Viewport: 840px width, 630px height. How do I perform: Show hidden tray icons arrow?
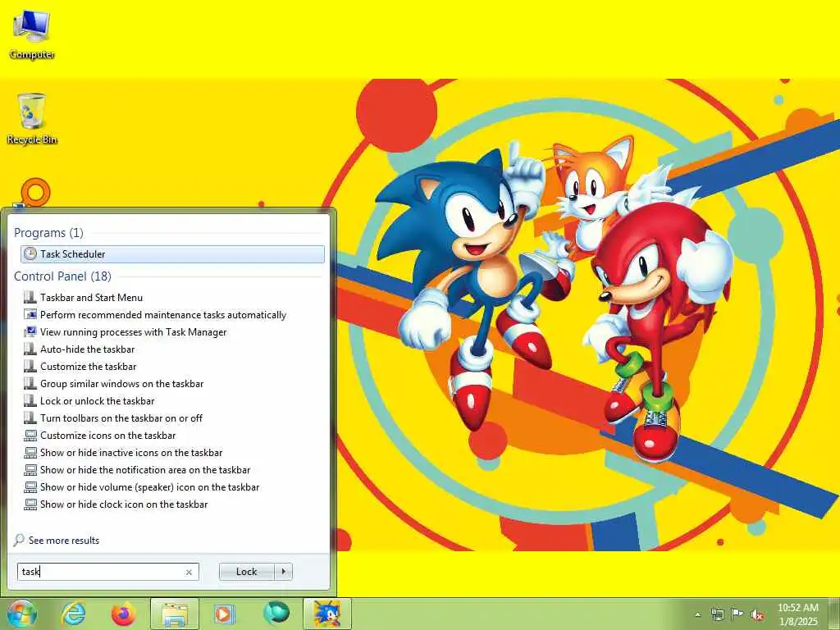point(697,614)
